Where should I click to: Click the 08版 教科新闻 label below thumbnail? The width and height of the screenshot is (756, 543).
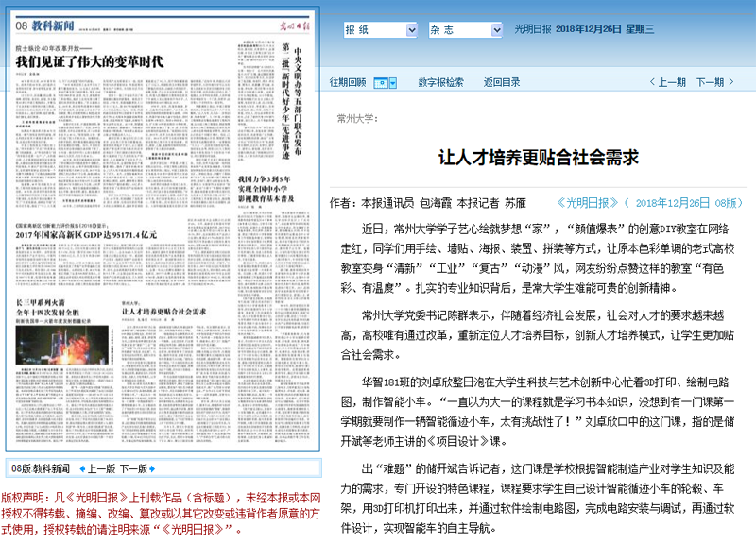click(x=41, y=468)
